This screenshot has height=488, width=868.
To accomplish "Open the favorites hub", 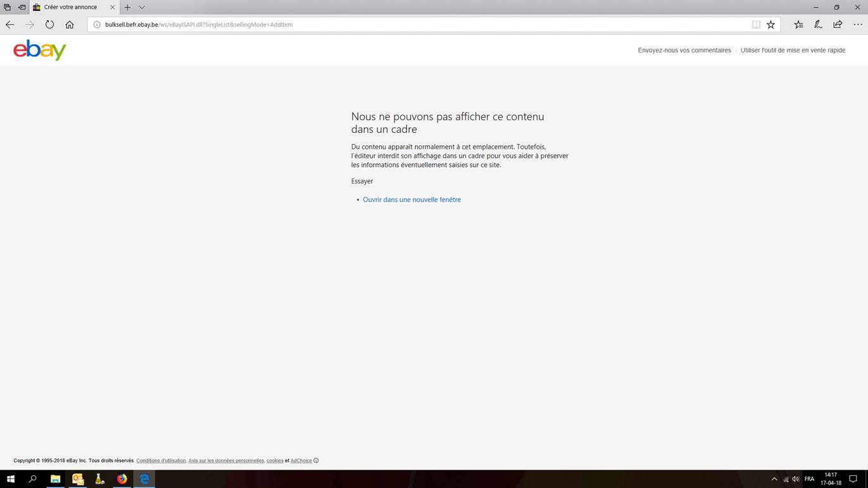I will [x=798, y=25].
